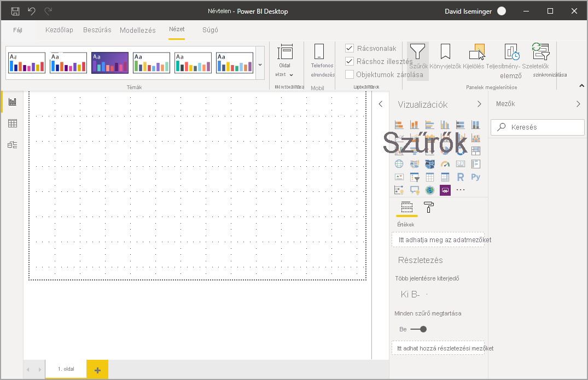Enable the Objektumok zárolása checkbox
This screenshot has width=588, height=380.
coord(350,74)
